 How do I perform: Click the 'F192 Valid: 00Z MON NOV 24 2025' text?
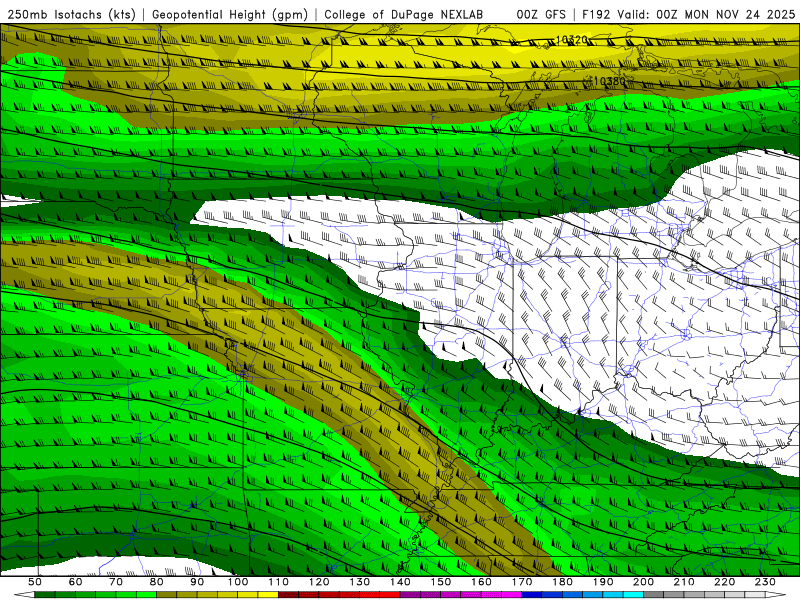[689, 15]
